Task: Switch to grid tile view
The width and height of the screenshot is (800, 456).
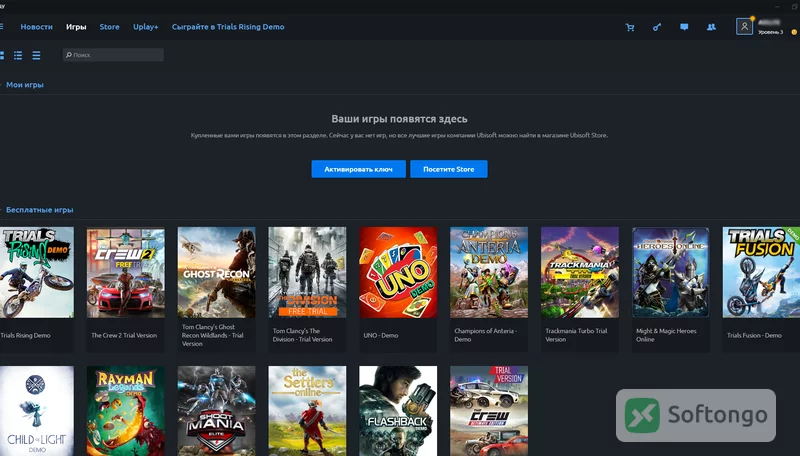Action: (2, 55)
